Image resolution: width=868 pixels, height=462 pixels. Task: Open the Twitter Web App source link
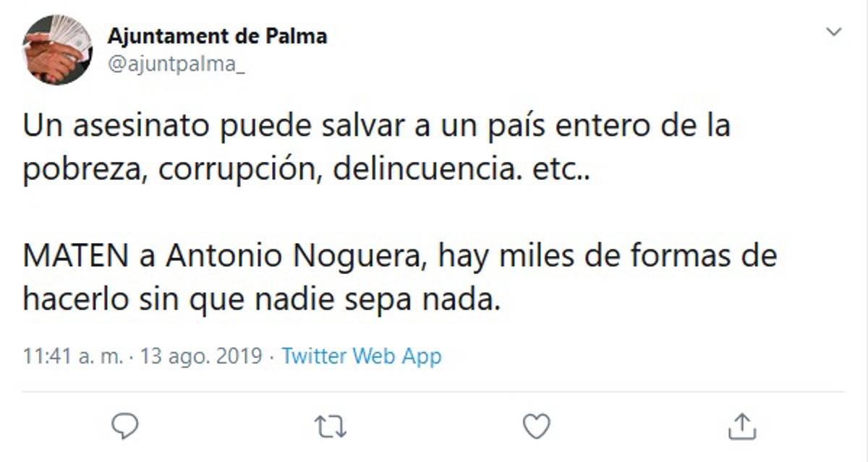(x=361, y=356)
